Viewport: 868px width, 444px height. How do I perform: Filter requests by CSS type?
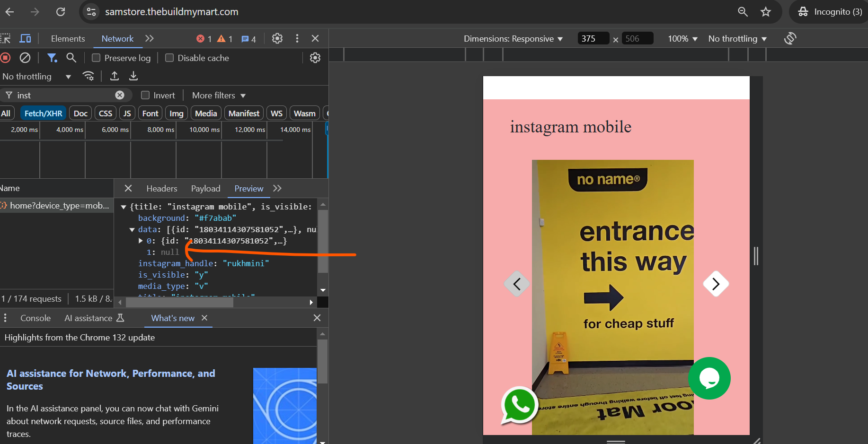coord(106,113)
